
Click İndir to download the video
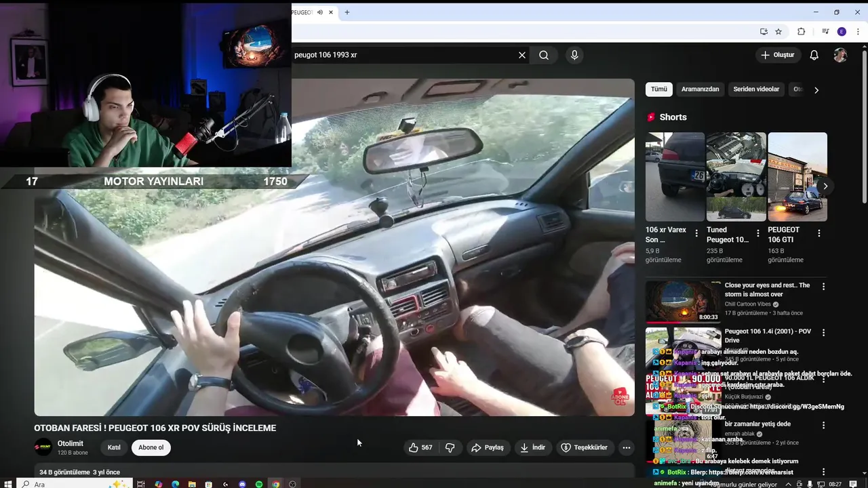click(532, 447)
